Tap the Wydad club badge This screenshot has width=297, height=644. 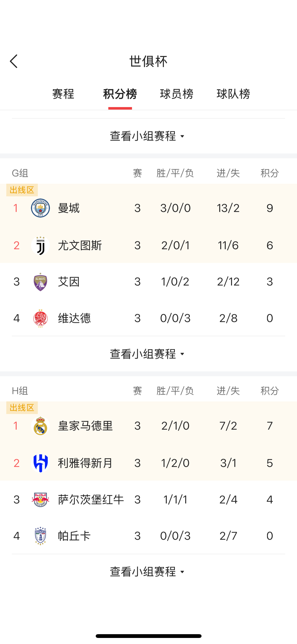40,318
